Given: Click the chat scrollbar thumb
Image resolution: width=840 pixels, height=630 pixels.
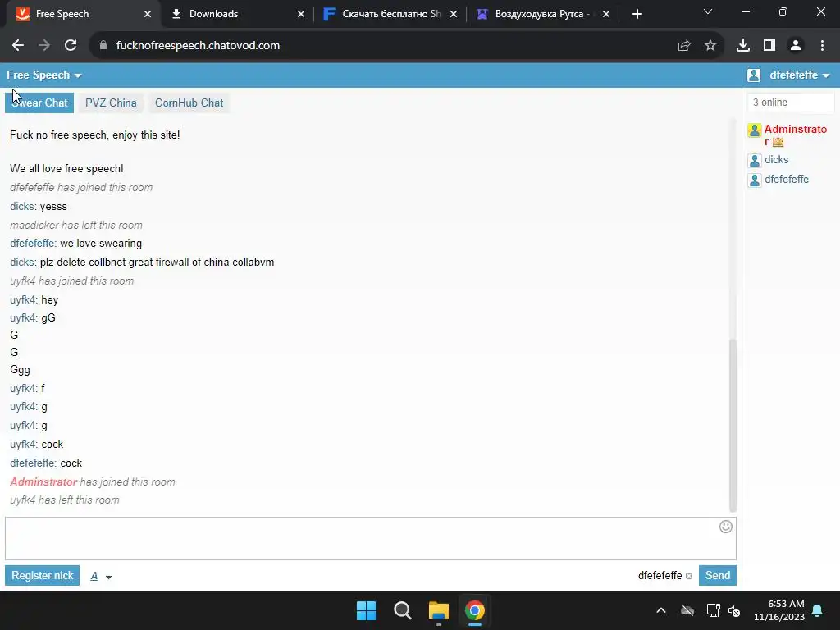Looking at the screenshot, I should click(x=733, y=426).
